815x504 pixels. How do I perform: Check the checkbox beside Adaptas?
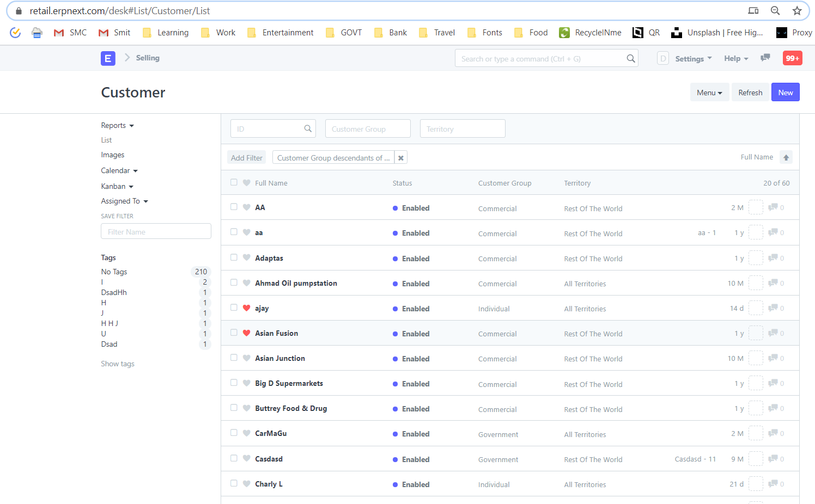234,257
